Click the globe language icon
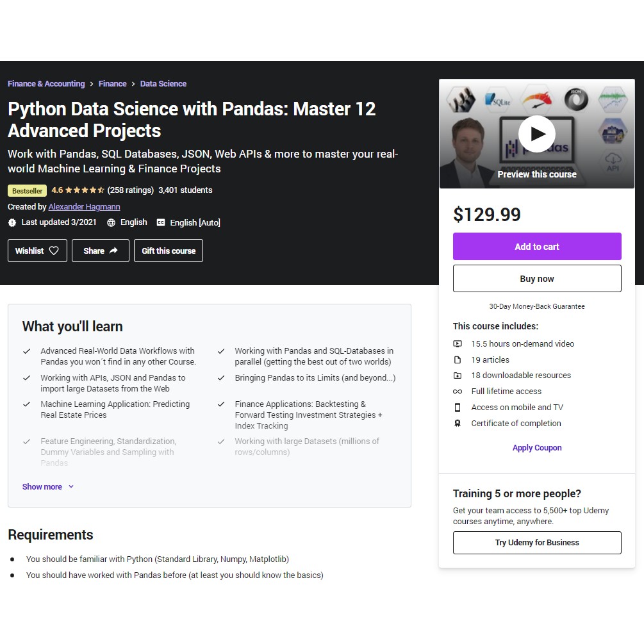This screenshot has height=644, width=644. coord(111,222)
